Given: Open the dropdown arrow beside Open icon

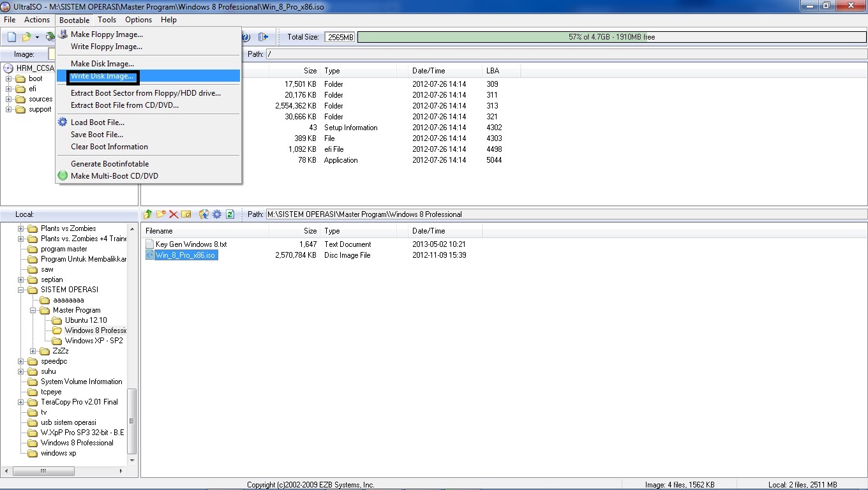Looking at the screenshot, I should pyautogui.click(x=37, y=37).
